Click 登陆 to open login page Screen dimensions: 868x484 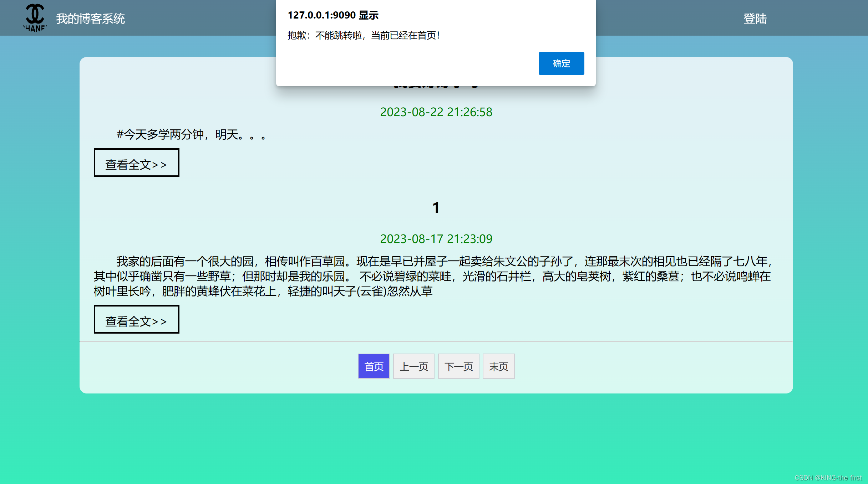(755, 20)
